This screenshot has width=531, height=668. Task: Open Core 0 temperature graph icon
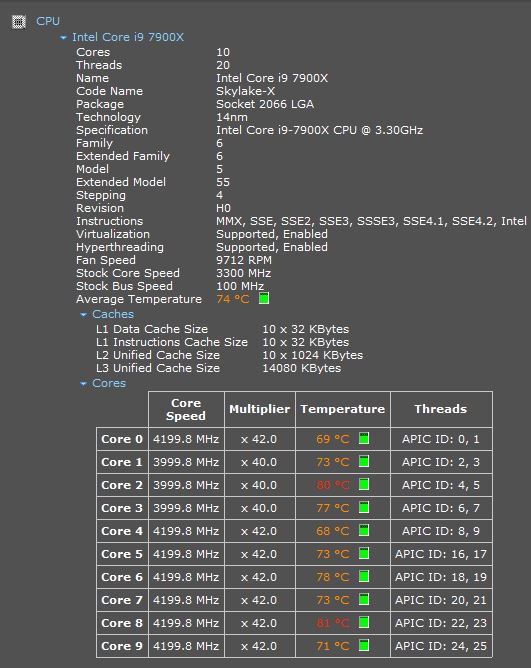[364, 438]
